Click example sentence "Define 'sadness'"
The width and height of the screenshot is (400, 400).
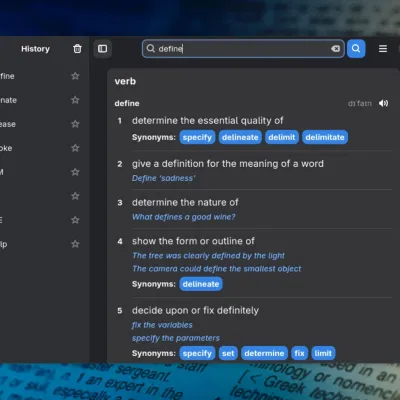click(164, 178)
